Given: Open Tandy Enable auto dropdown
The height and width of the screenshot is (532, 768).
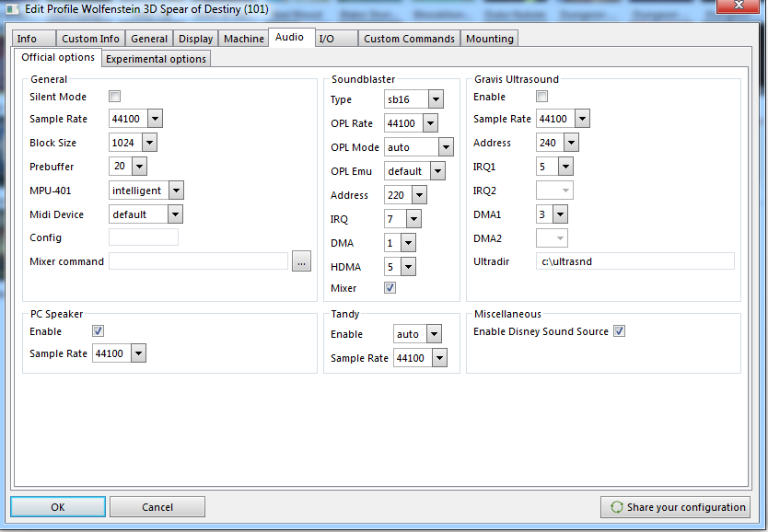Looking at the screenshot, I should (434, 334).
